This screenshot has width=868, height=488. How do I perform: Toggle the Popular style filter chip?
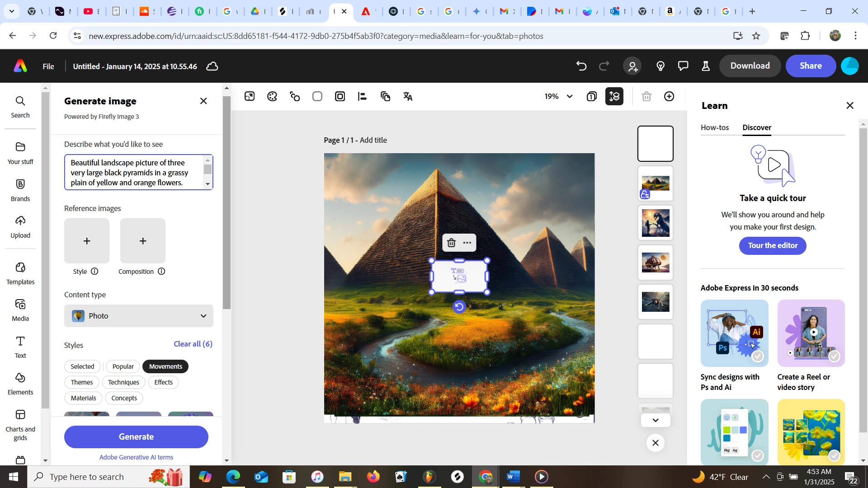pos(123,366)
